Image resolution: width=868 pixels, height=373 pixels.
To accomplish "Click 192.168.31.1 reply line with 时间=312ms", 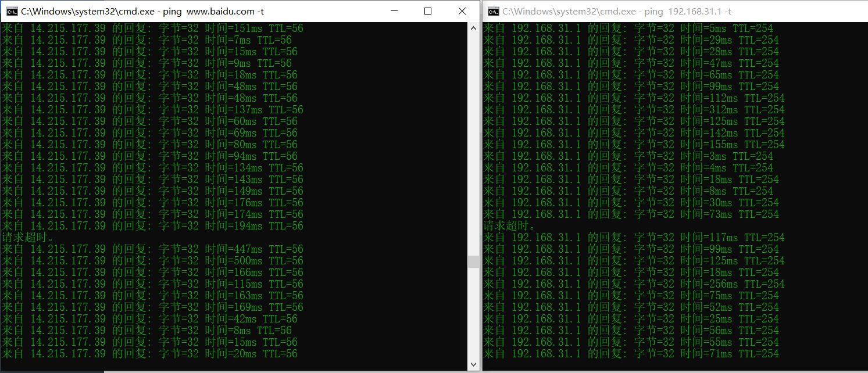I will 634,110.
